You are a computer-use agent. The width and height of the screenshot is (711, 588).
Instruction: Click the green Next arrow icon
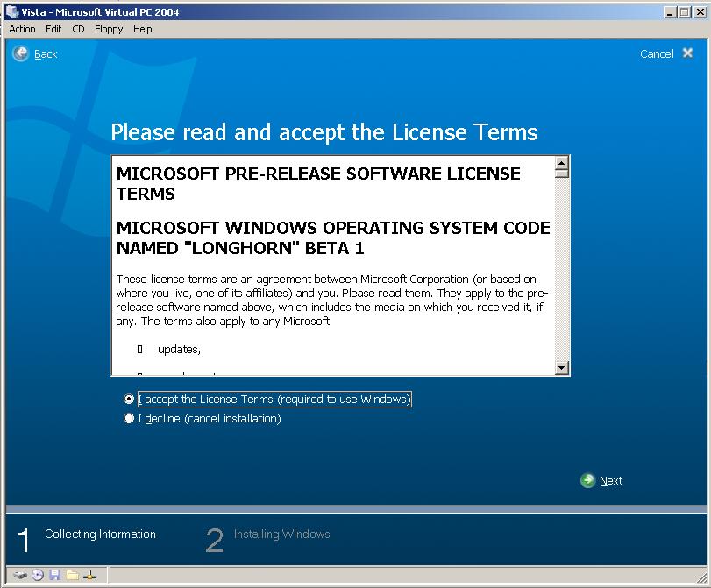coord(587,480)
